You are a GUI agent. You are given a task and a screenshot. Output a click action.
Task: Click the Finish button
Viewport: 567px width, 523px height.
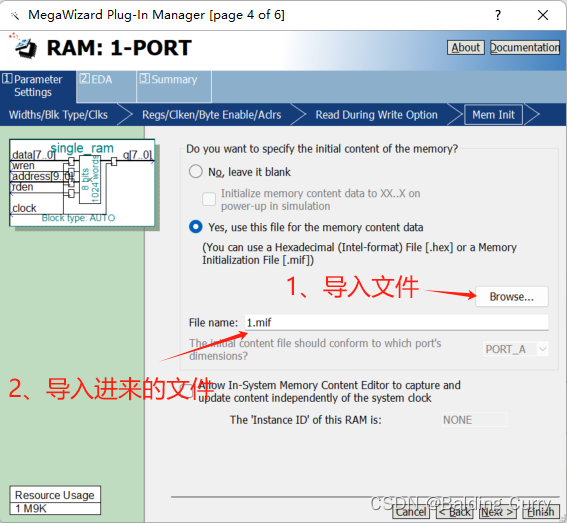541,512
